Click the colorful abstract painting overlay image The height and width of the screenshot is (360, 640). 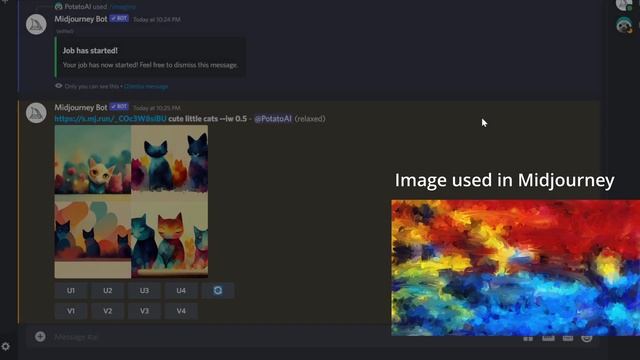(516, 268)
